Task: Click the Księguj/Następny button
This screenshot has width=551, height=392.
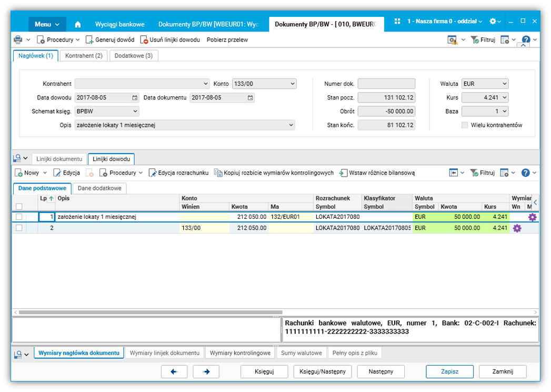Action: coord(322,371)
